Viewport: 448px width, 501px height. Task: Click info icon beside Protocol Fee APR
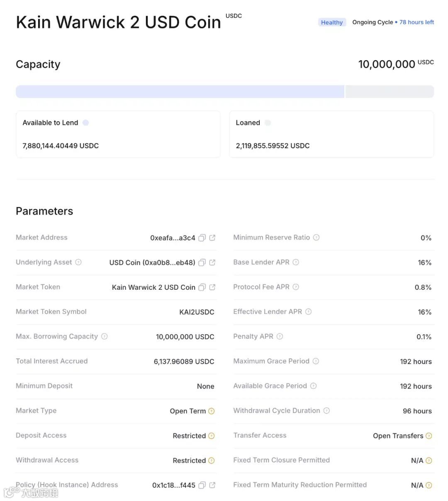296,287
